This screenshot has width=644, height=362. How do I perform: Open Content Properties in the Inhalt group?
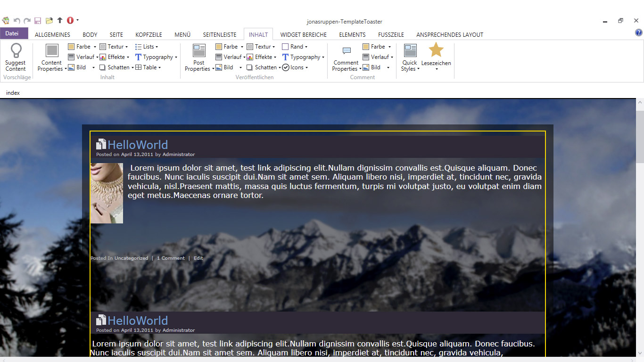[52, 51]
